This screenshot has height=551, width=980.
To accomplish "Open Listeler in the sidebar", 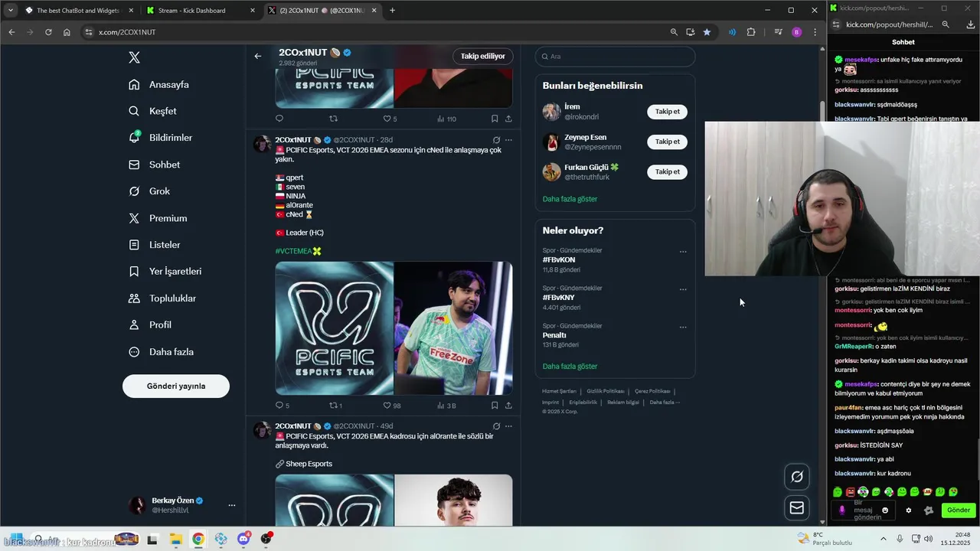I will [155, 245].
